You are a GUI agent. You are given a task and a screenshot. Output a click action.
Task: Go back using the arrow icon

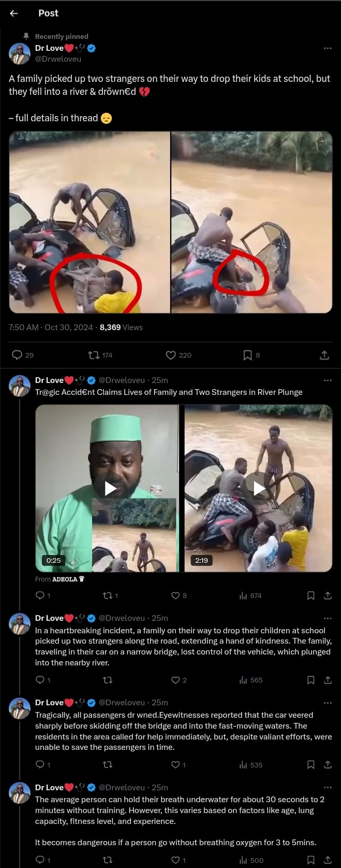(14, 13)
